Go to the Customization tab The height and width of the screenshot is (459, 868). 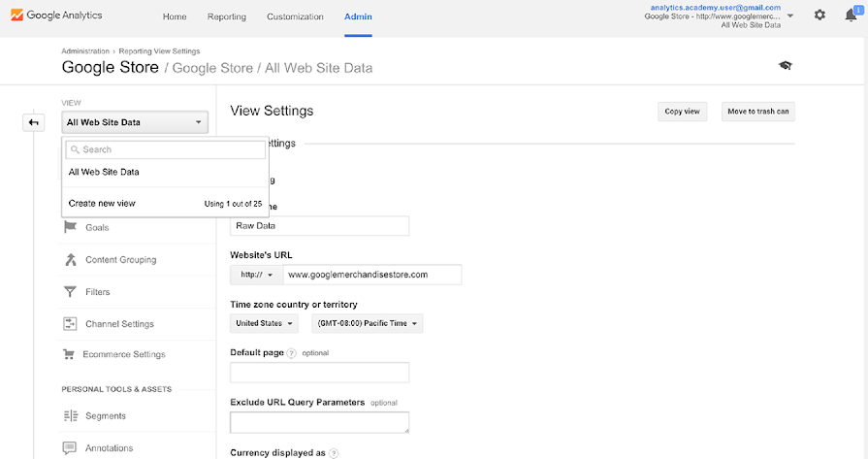tap(293, 16)
